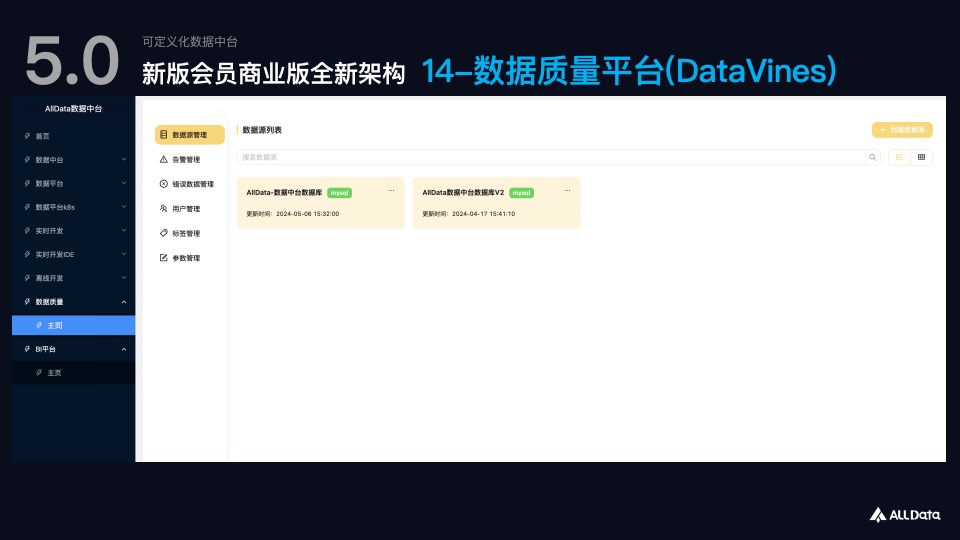Open more options on AllData数据中台数据库V2 card
This screenshot has width=960, height=540.
[567, 190]
